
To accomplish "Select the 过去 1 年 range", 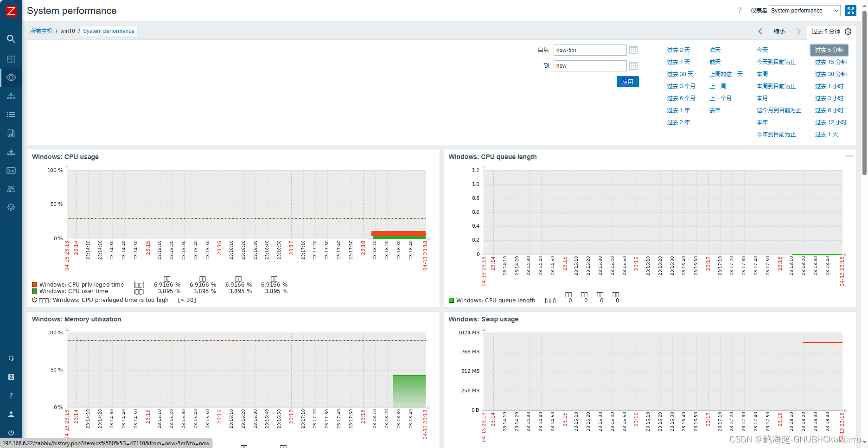I will coord(678,110).
